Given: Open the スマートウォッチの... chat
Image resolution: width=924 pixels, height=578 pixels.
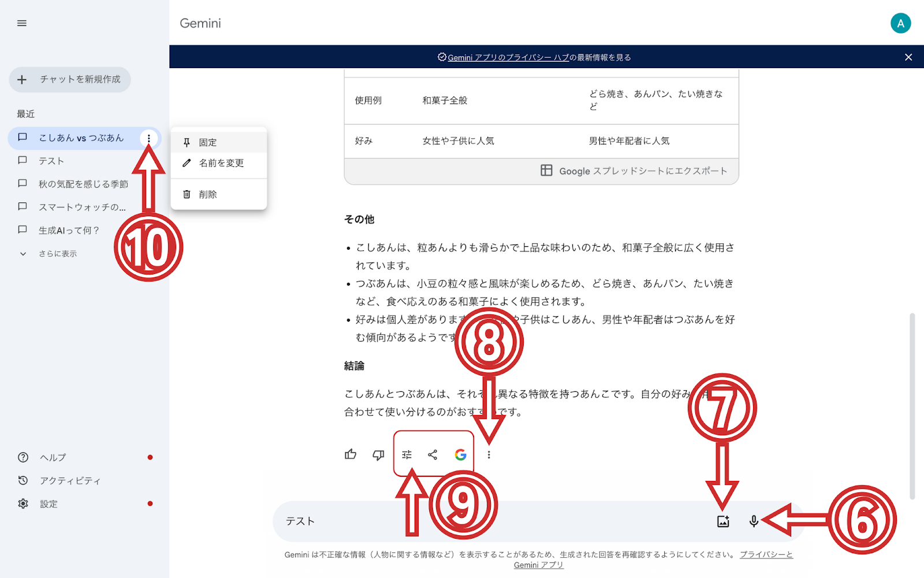Looking at the screenshot, I should [82, 207].
